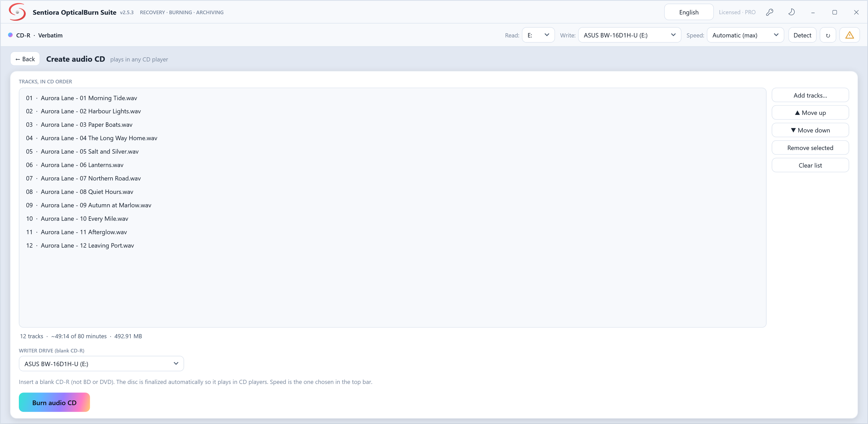The width and height of the screenshot is (868, 424).
Task: Select track 08 Quiet Hours.wav
Action: (x=392, y=192)
